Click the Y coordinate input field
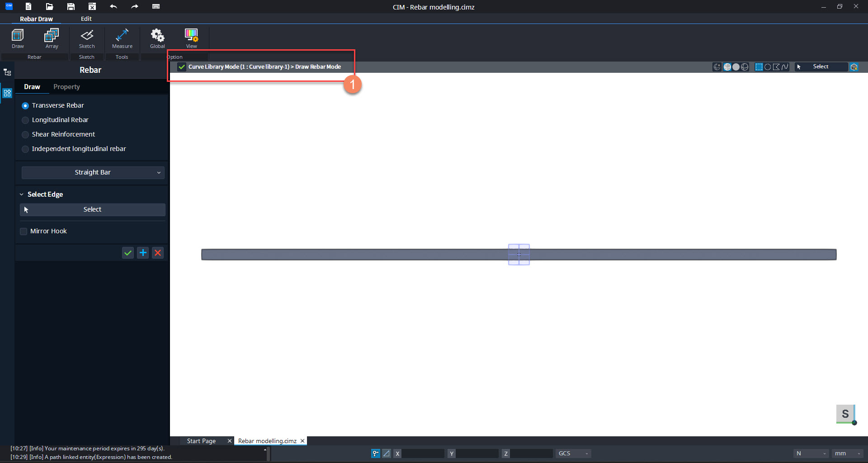The width and height of the screenshot is (868, 463). tap(477, 454)
